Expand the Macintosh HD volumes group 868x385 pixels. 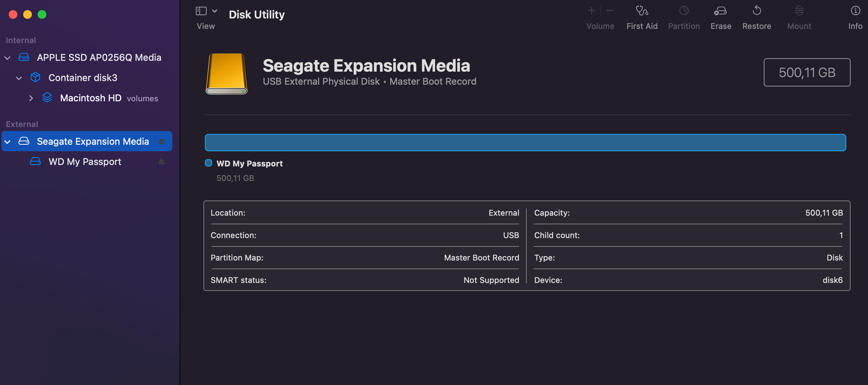coord(31,98)
